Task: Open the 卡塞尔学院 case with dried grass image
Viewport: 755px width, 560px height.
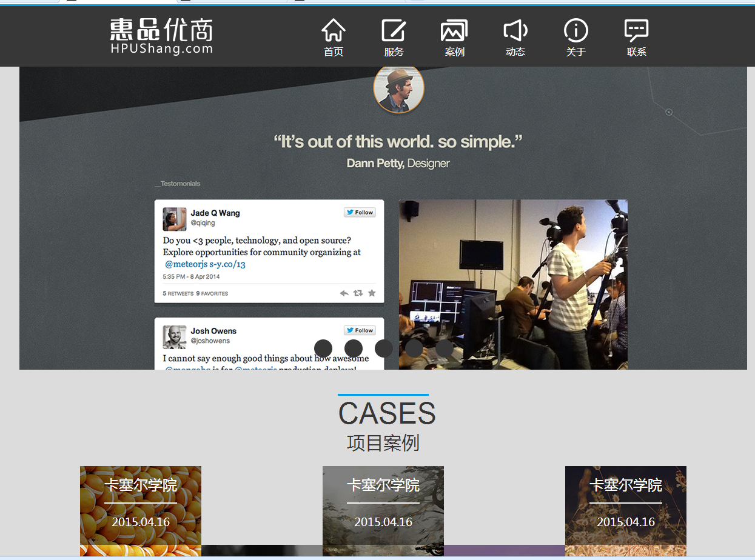Action: pyautogui.click(x=626, y=511)
